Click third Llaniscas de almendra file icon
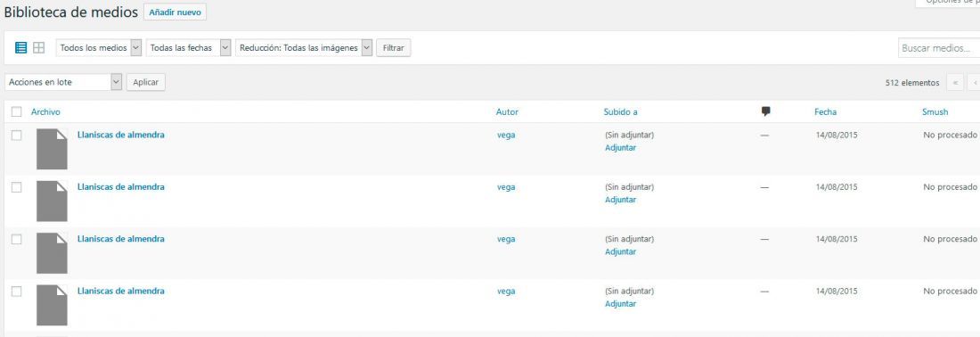The image size is (980, 337). 52,252
